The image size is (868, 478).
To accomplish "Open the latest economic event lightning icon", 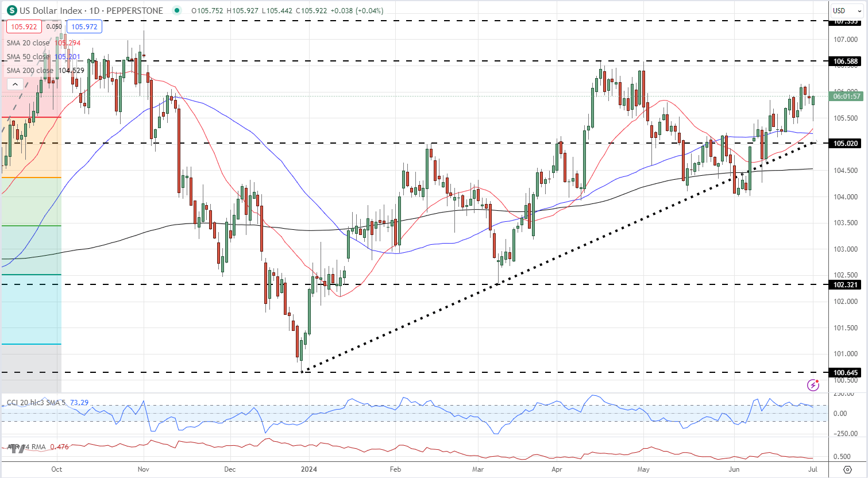I will pyautogui.click(x=813, y=385).
